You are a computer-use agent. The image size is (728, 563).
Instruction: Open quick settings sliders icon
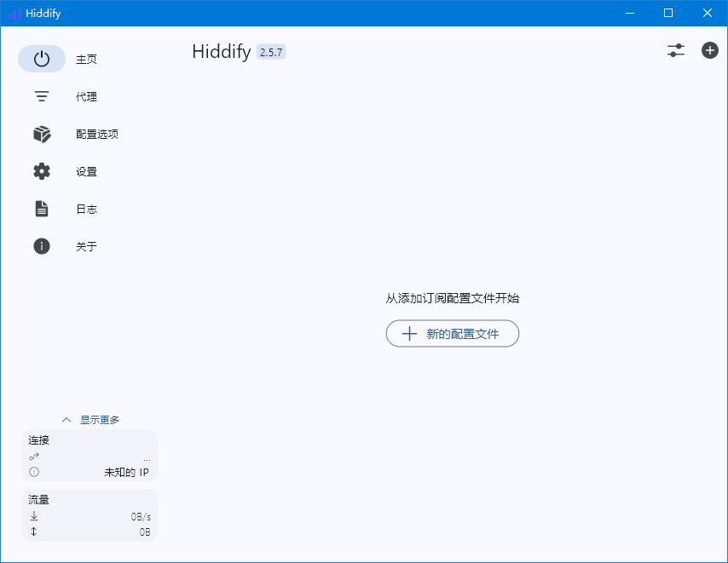676,50
